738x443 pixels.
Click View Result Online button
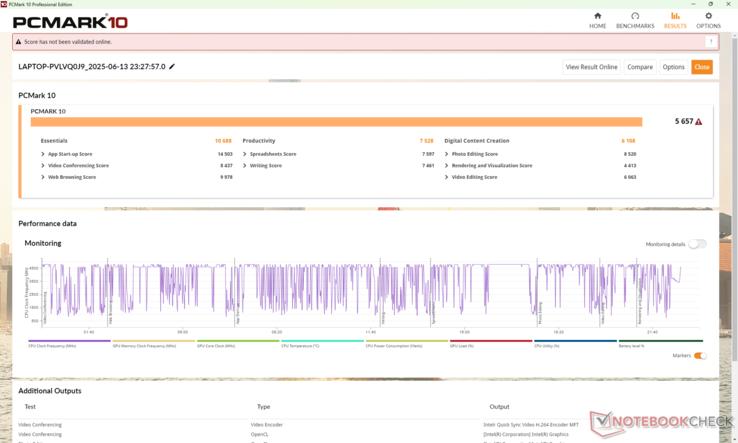pyautogui.click(x=591, y=67)
